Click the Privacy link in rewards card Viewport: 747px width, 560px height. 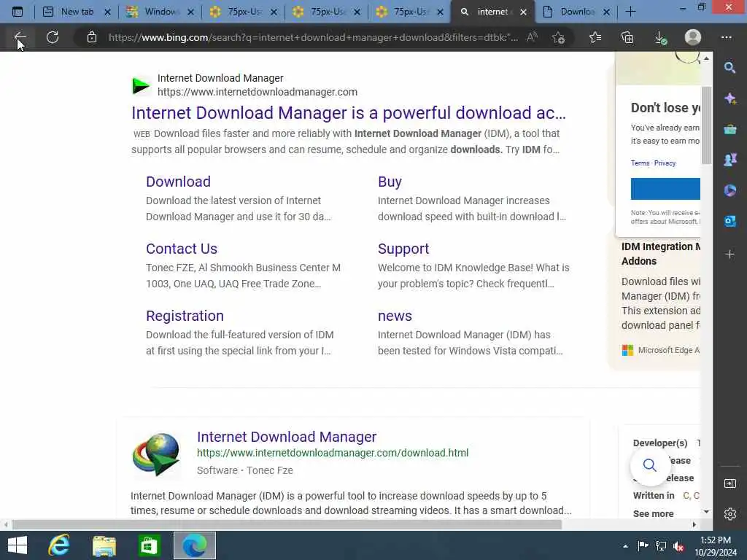[665, 163]
